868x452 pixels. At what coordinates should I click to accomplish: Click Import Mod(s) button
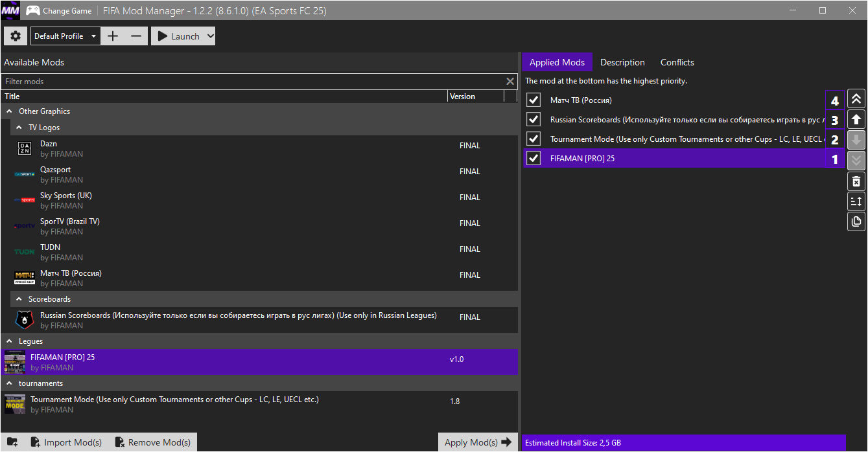(x=66, y=442)
